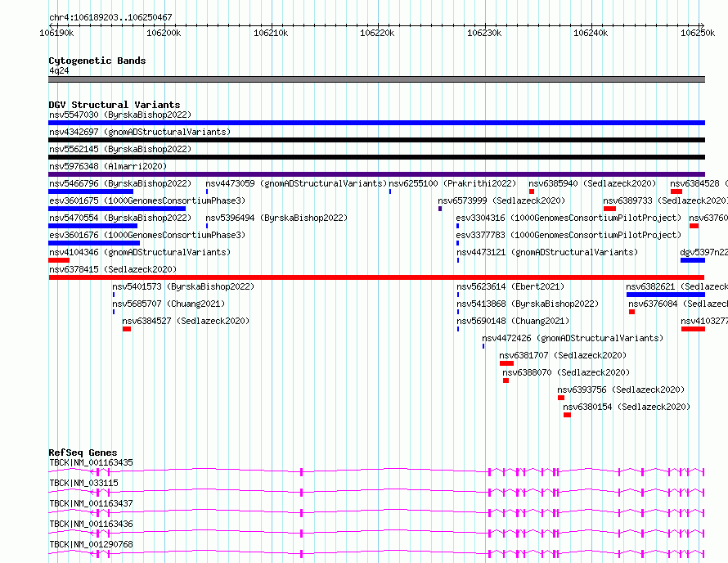Click the purple marker under nsv6573999

440,209
